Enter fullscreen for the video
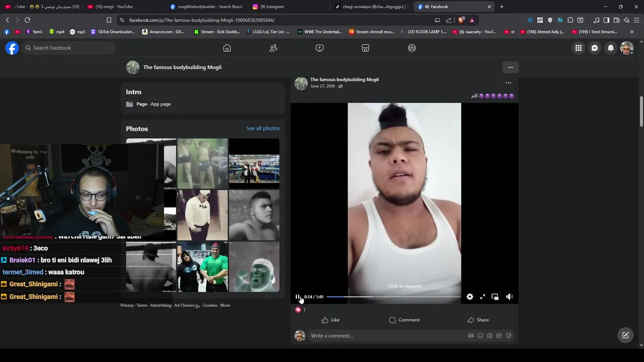The width and height of the screenshot is (644, 362). tap(482, 297)
